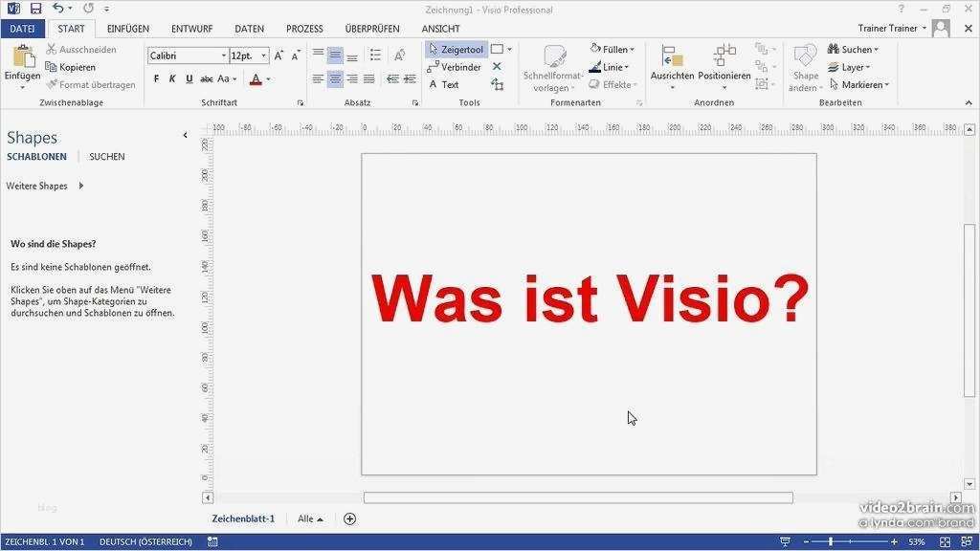The height and width of the screenshot is (551, 980).
Task: Click justify text alignment icon
Action: point(368,79)
